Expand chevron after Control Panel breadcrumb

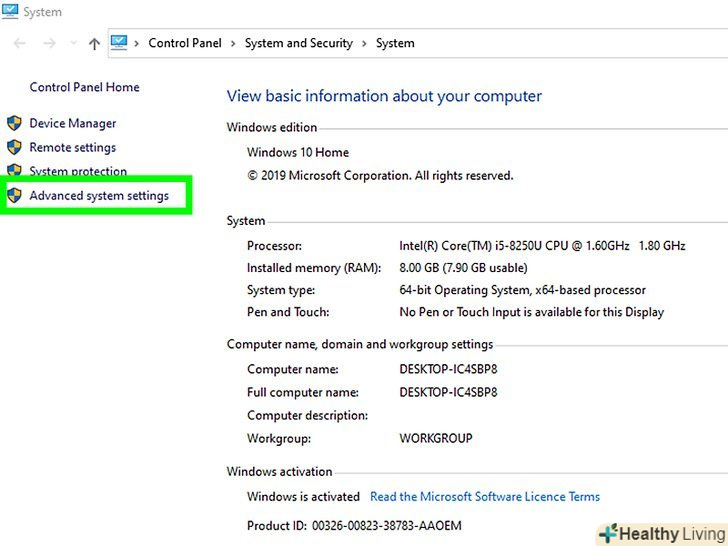pos(233,44)
